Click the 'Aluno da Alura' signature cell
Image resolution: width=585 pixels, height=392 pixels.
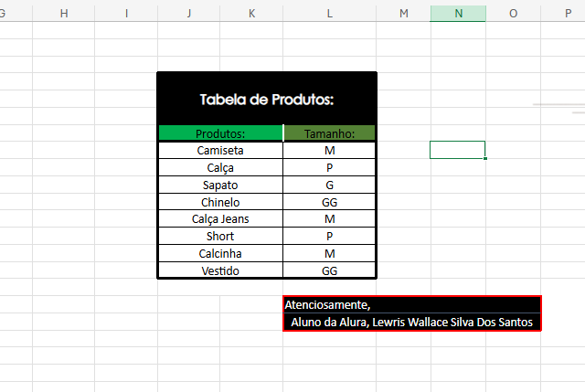point(412,322)
